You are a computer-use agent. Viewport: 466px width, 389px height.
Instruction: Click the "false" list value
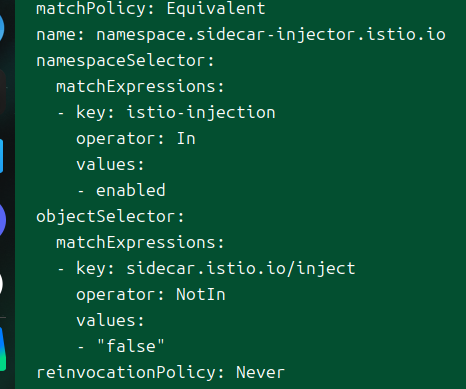pos(131,346)
